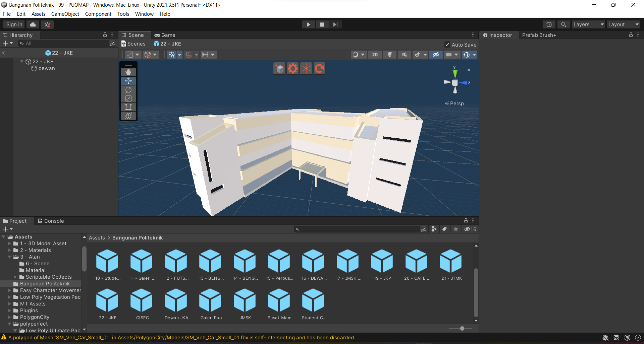Toggle 2D view mode
Screen dimensions: 644x344
coord(375,55)
